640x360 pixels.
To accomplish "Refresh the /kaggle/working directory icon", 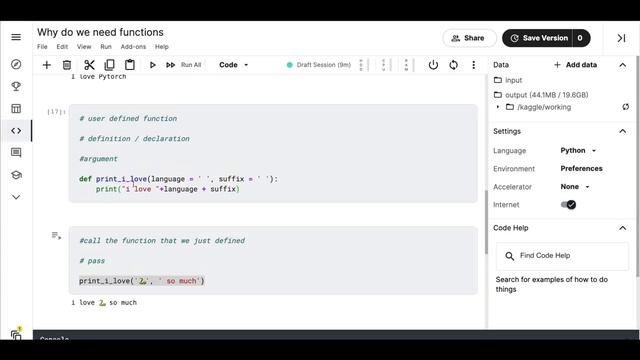I will click(625, 107).
